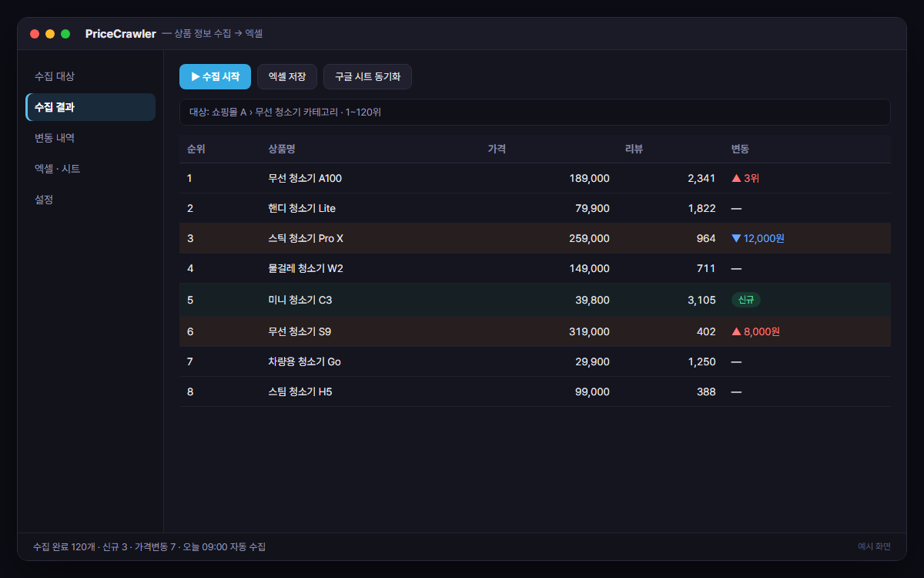This screenshot has height=578, width=924.
Task: Click the ▼ 12,000원 price drop
Action: click(758, 238)
